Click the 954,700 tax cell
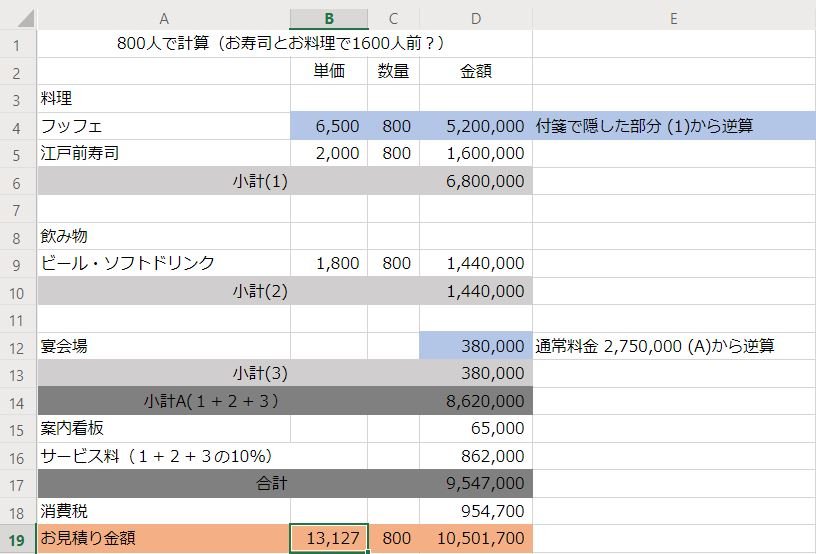Screen dimensions: 816x554 point(476,511)
